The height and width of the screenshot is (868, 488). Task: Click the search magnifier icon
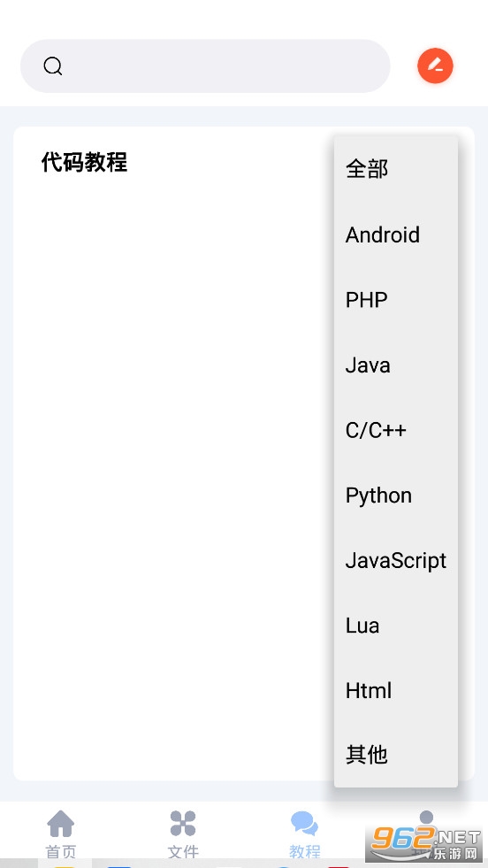52,66
